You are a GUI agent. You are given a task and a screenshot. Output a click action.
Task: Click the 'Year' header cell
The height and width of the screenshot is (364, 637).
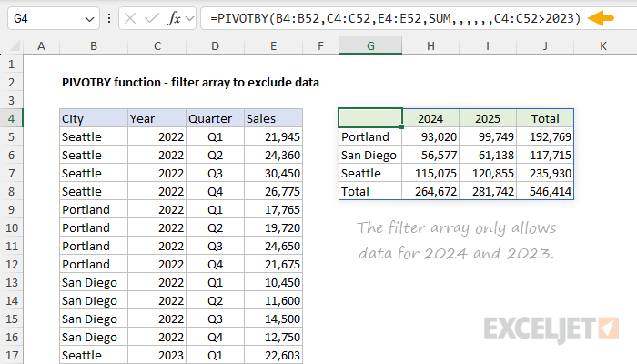157,118
